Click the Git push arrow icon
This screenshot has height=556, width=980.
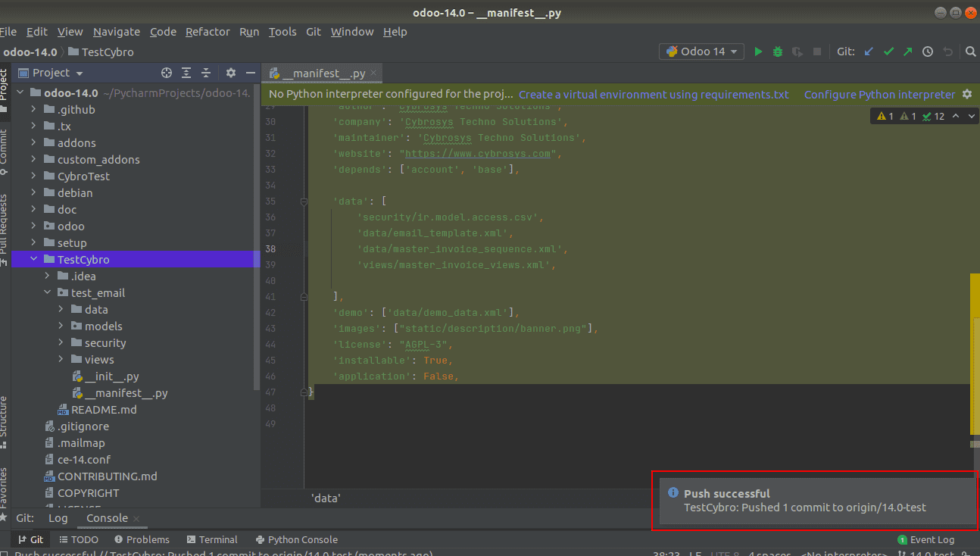907,52
